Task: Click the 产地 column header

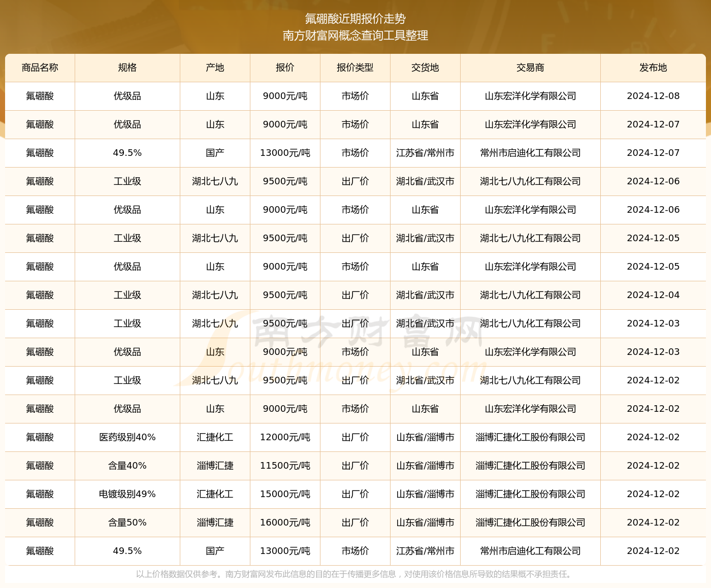Action: coord(215,68)
